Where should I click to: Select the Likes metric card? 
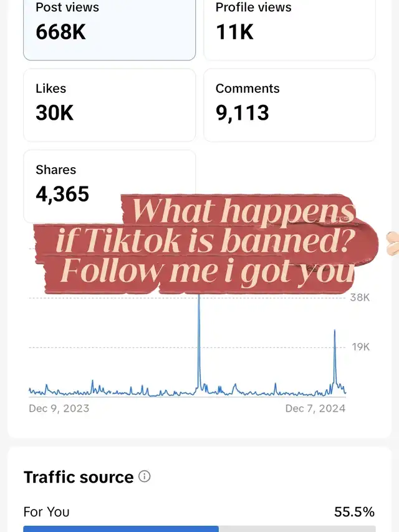click(x=109, y=105)
